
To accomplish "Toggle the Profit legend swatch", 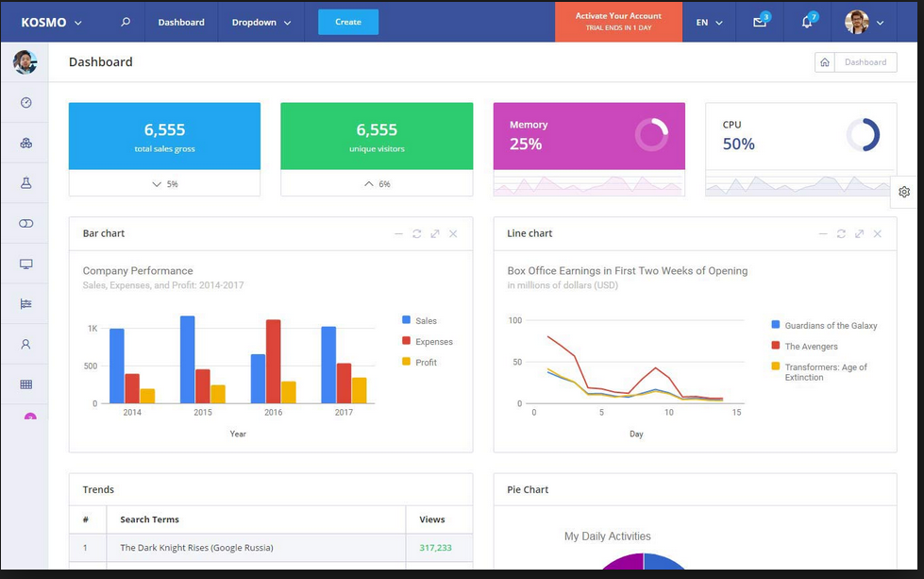I will point(406,362).
